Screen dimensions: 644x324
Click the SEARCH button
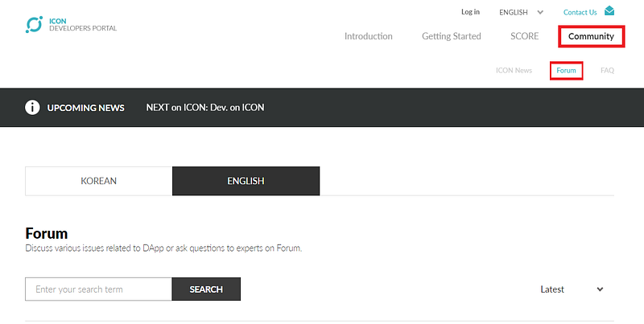tap(206, 289)
